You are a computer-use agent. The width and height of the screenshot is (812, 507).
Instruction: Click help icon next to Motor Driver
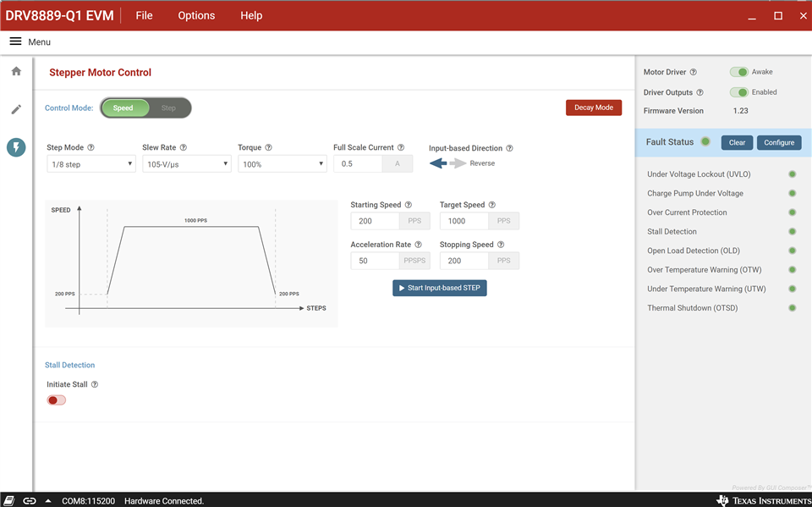click(694, 73)
